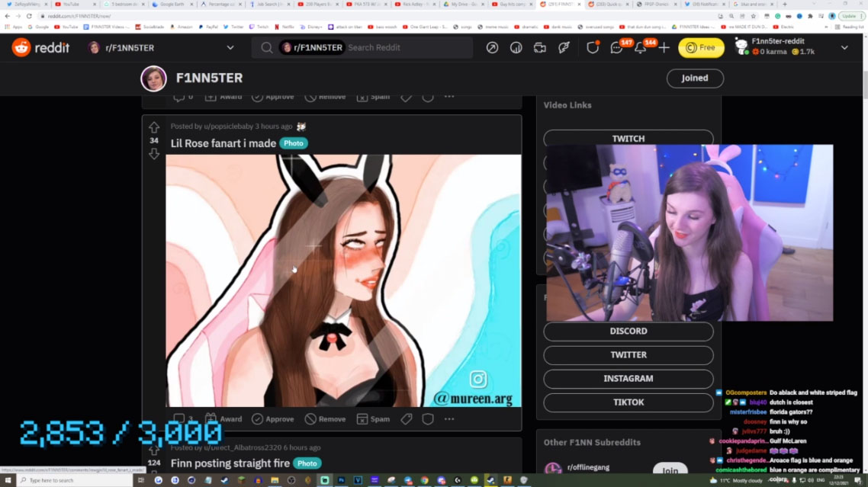
Task: Click the plus icon to create post
Action: (664, 47)
